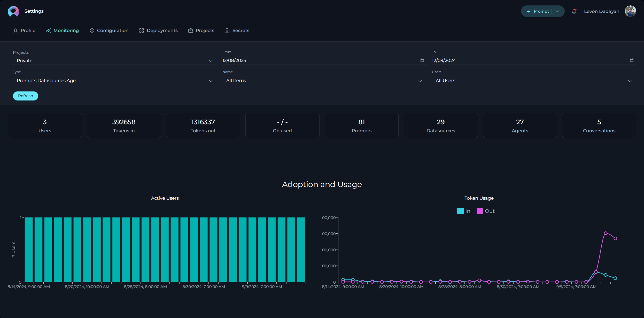Expand the Projects dropdown showing Private

coord(115,61)
